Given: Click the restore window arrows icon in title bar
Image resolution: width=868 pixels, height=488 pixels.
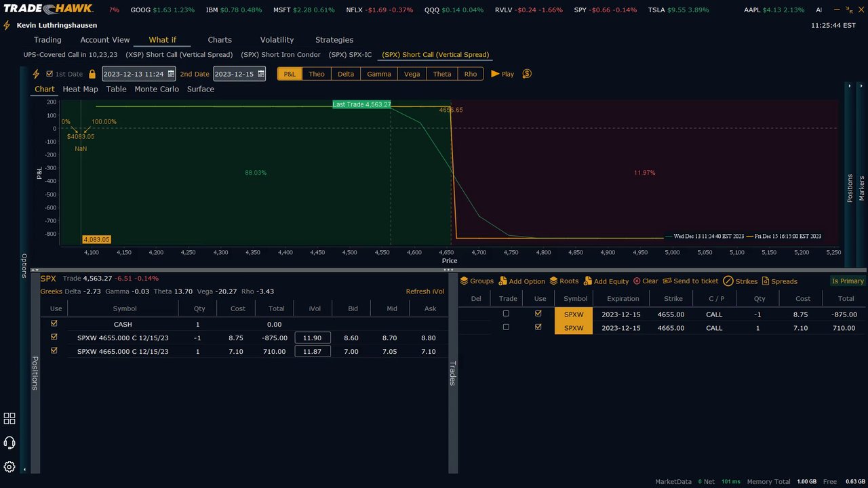Looking at the screenshot, I should (x=848, y=9).
